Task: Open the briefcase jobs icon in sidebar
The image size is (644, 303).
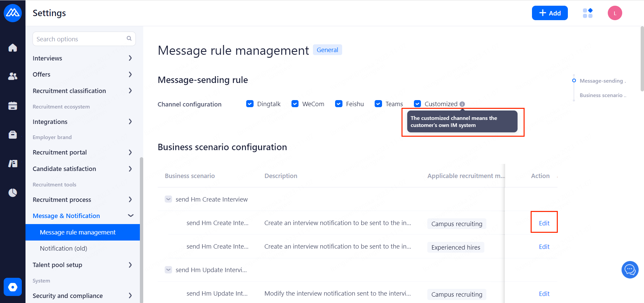Action: (x=13, y=135)
